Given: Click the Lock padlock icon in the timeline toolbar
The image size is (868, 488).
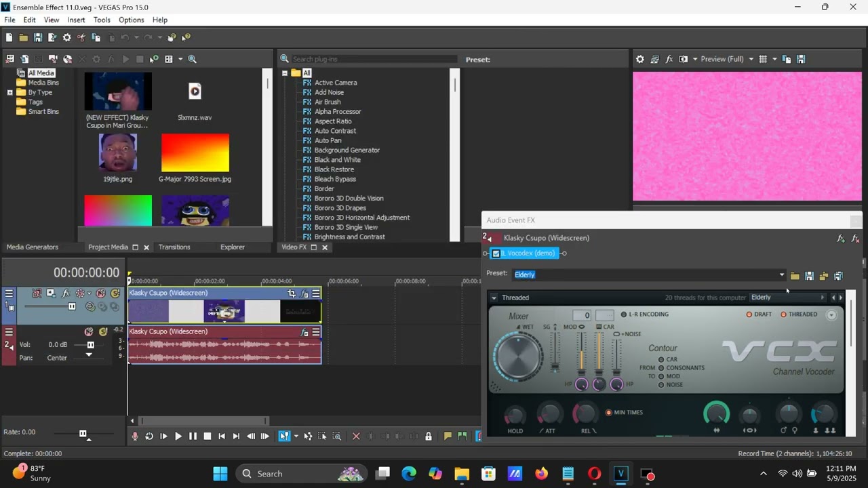Looking at the screenshot, I should click(x=429, y=436).
